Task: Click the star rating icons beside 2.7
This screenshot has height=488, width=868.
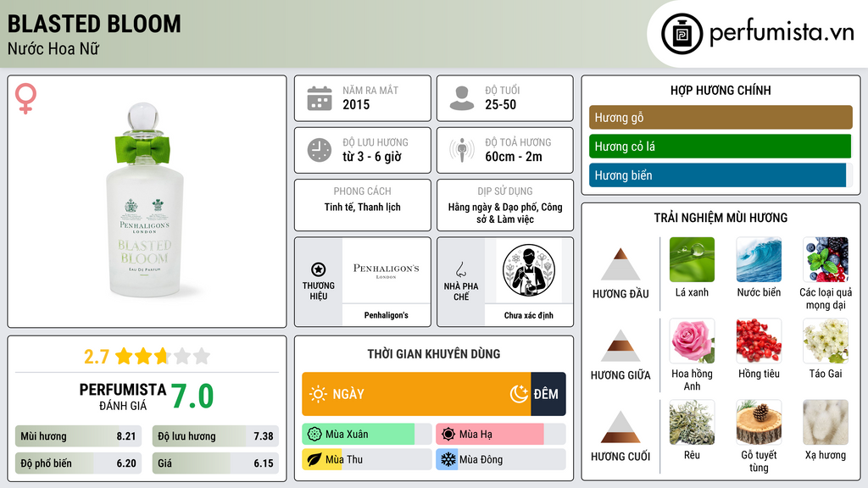Action: click(163, 356)
